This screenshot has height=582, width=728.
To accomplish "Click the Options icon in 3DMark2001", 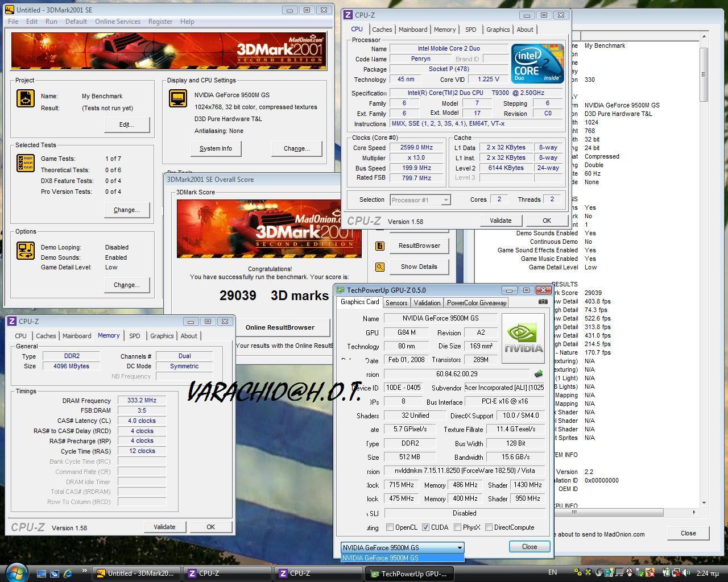I will pos(26,250).
